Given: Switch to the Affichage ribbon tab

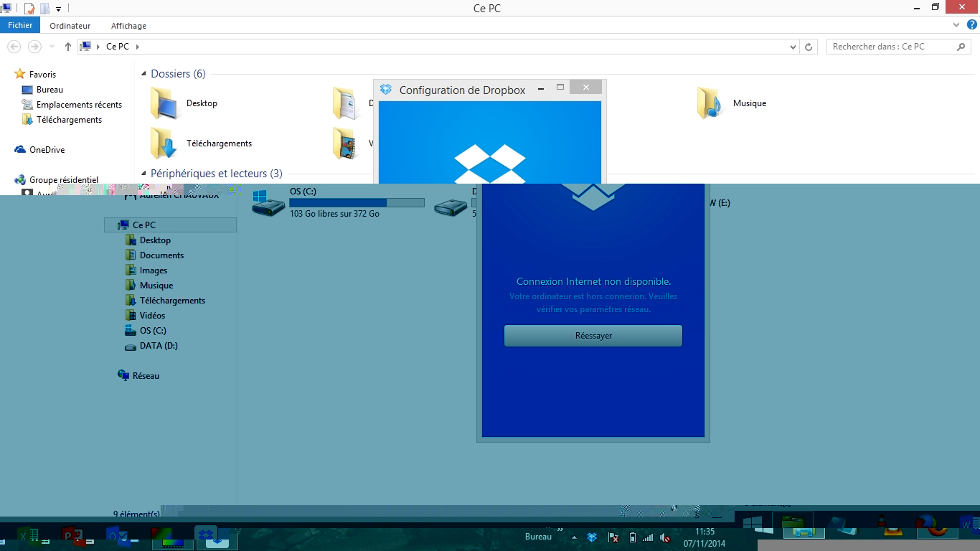Looking at the screenshot, I should tap(128, 26).
